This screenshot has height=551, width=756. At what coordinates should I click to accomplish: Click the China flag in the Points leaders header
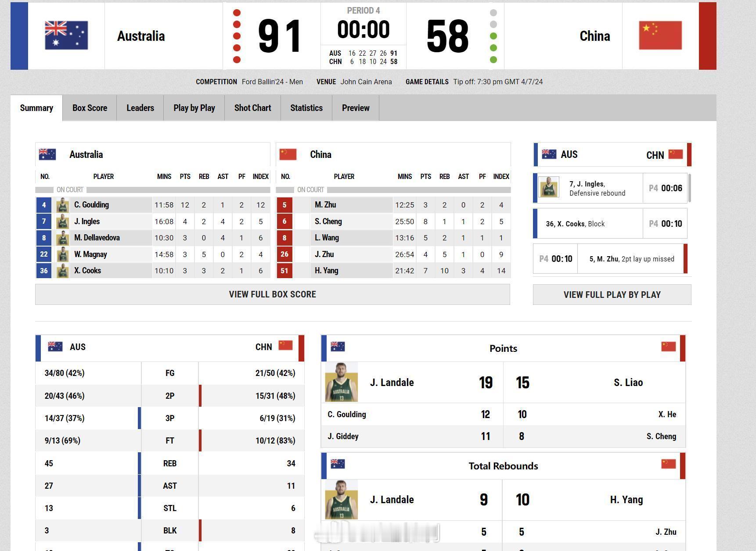(668, 347)
